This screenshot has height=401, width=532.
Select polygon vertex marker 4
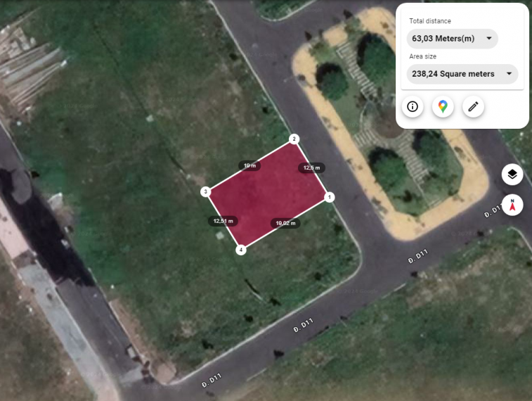pos(241,250)
